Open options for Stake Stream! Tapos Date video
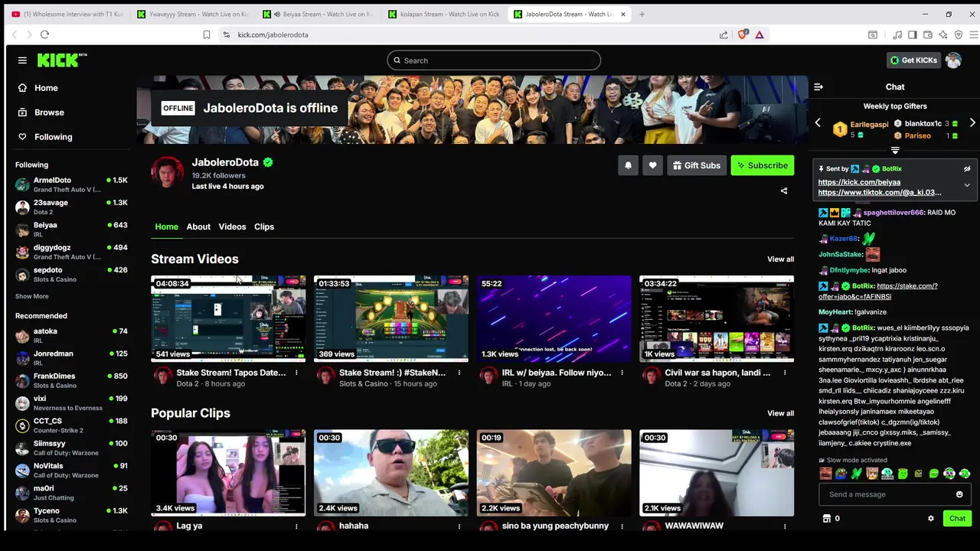980x551 pixels. point(296,373)
